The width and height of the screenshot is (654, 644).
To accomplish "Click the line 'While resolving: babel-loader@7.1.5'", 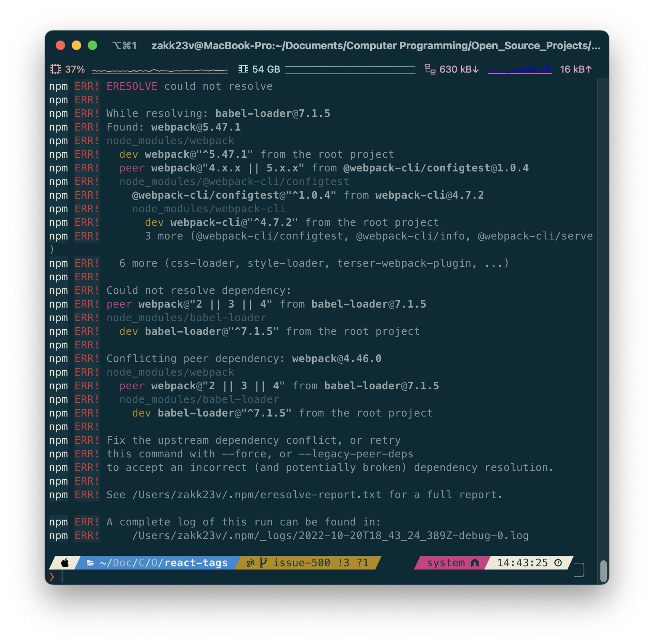I will 219,113.
